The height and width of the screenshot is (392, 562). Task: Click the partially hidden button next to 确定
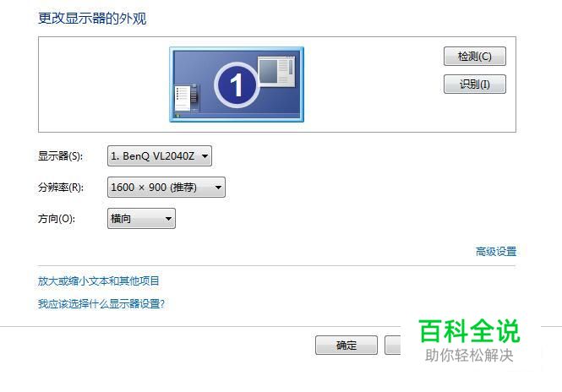click(x=392, y=345)
